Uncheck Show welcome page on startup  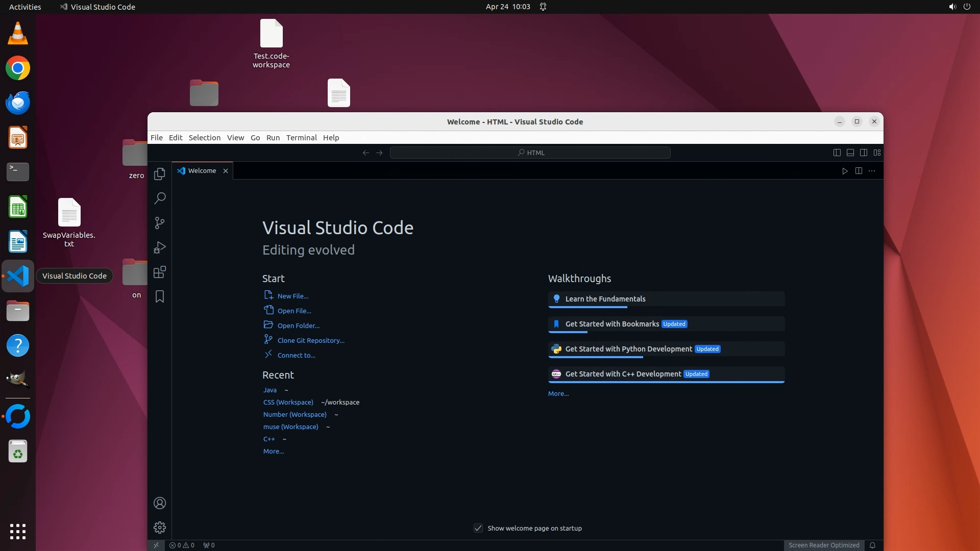478,528
